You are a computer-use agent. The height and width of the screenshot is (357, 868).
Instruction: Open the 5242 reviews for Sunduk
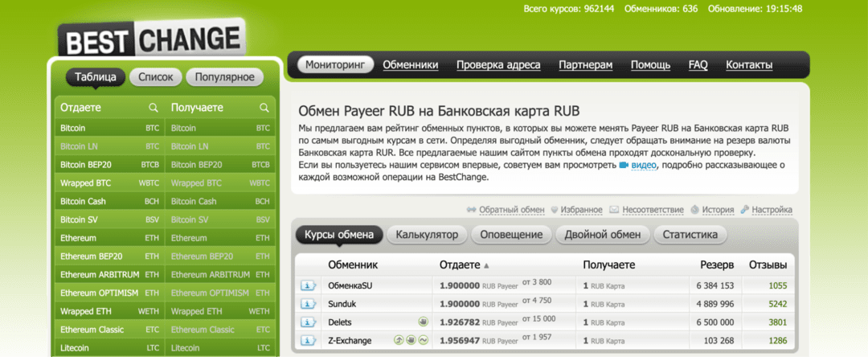(x=777, y=304)
